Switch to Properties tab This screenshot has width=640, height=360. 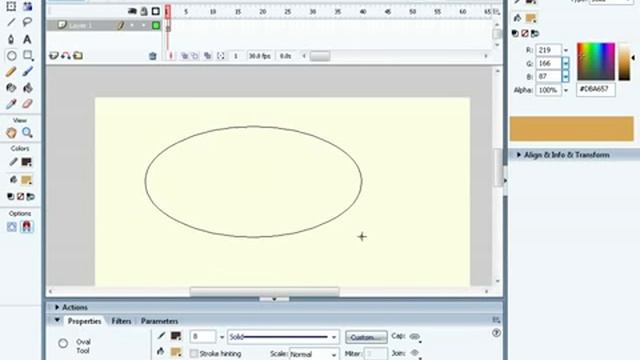84,321
